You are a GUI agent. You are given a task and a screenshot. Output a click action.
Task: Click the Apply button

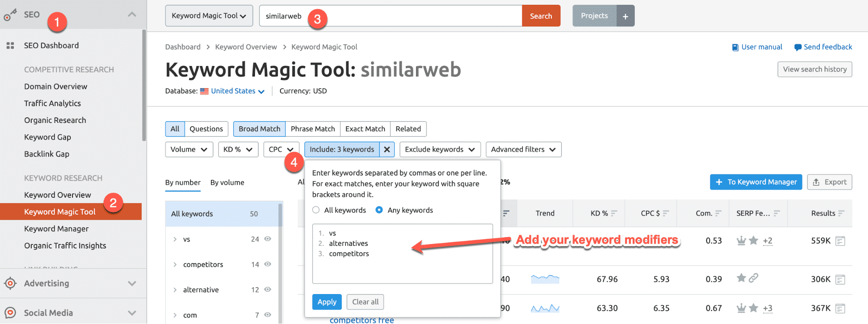327,302
